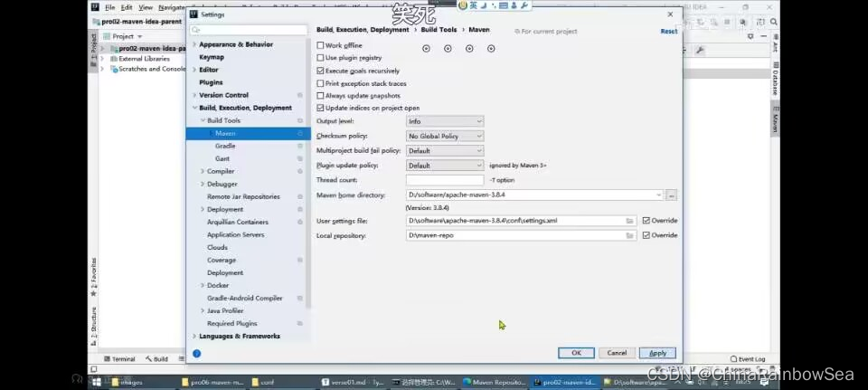Open the conf folder taskbar item

pyautogui.click(x=263, y=382)
